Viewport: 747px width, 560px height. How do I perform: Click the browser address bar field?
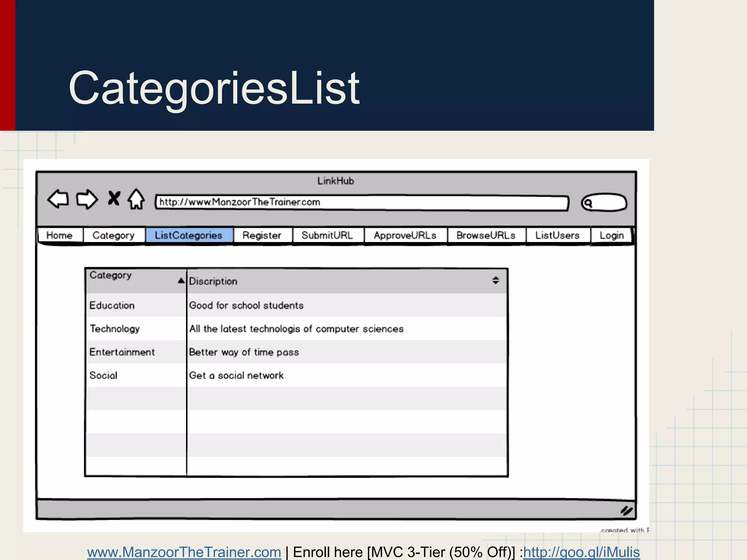(x=361, y=202)
